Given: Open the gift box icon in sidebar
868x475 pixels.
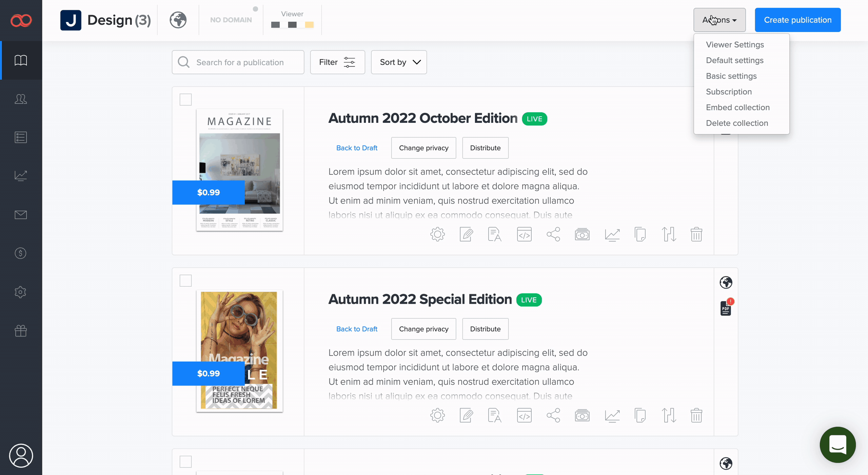Looking at the screenshot, I should (x=21, y=330).
